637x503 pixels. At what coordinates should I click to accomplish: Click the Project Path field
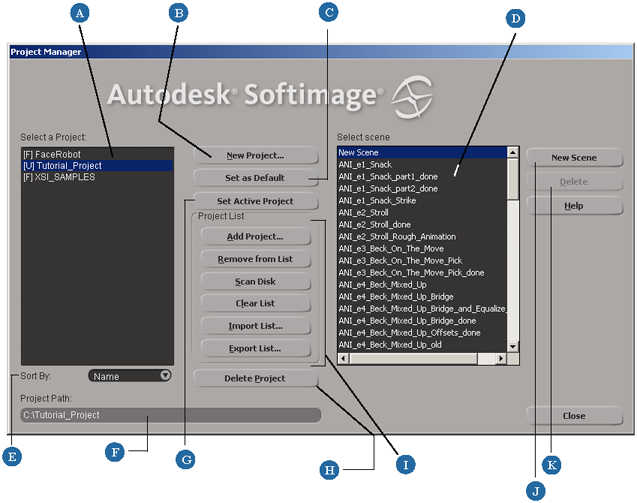click(x=170, y=415)
